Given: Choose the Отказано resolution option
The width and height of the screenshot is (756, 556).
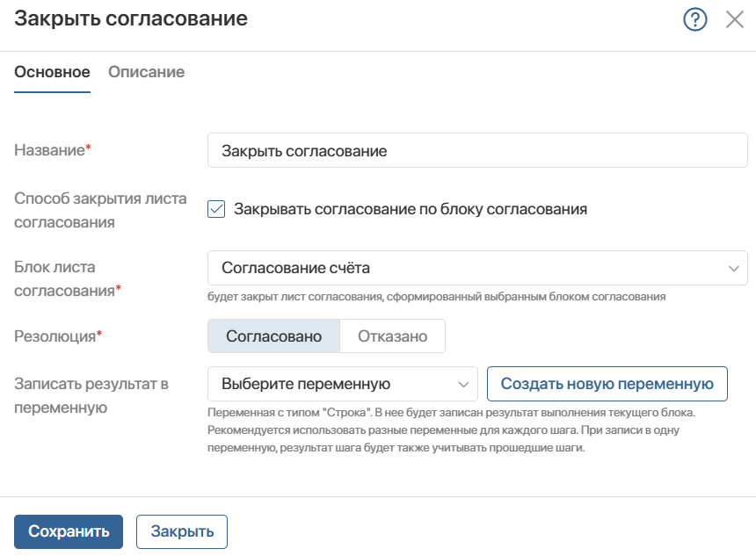Looking at the screenshot, I should tap(392, 336).
